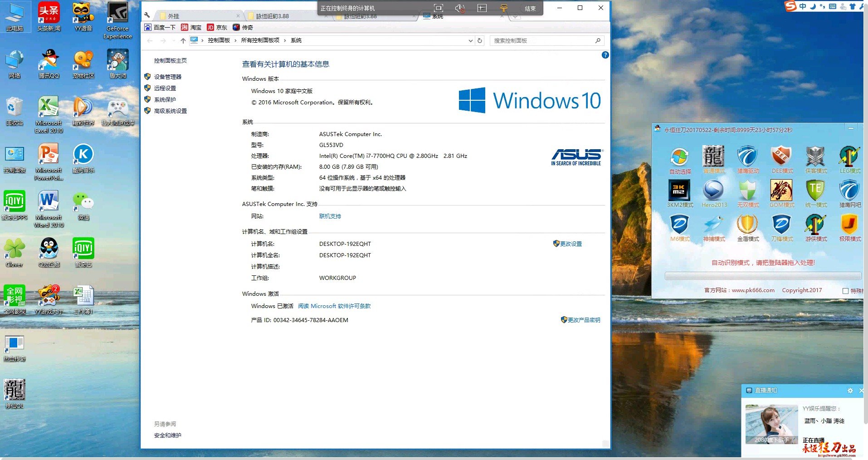Screen dimensions: 868x460
Task: Expand the chevron after 控制面板 in breadcrumb
Action: (235, 40)
